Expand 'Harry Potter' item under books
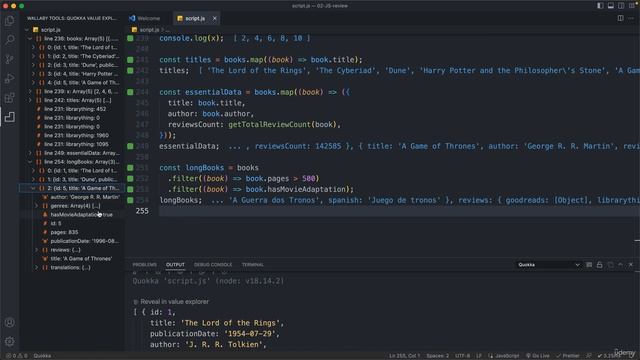The width and height of the screenshot is (640, 360). pos(33,74)
